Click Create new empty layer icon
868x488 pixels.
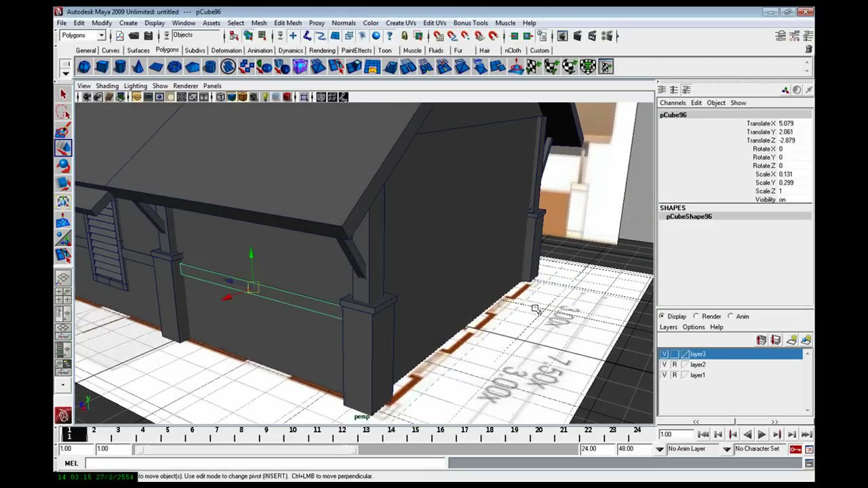[791, 340]
